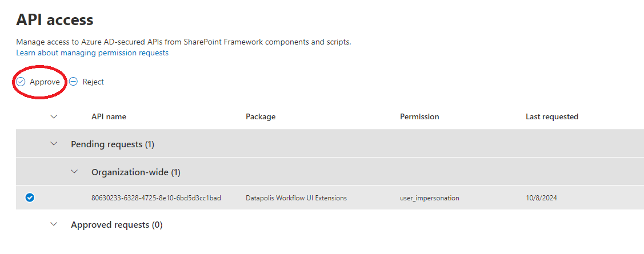Collapse the Pending requests group chevron
644x254 pixels.
tap(54, 144)
